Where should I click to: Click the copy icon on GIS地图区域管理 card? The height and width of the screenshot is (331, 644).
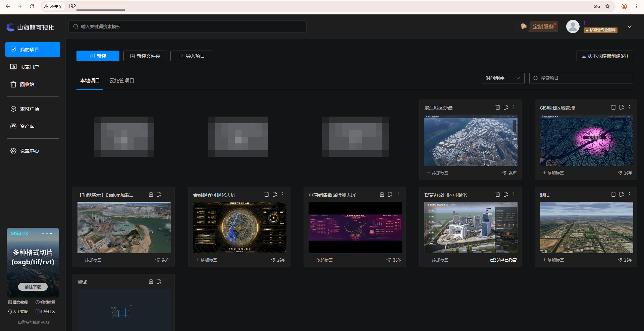pyautogui.click(x=622, y=107)
